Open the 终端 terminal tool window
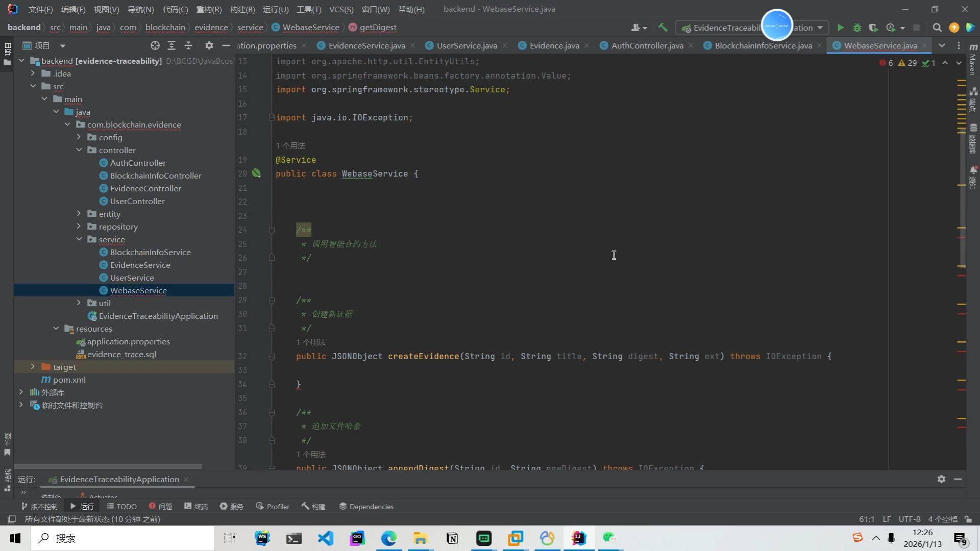Screen dimensions: 980x551 (x=196, y=507)
